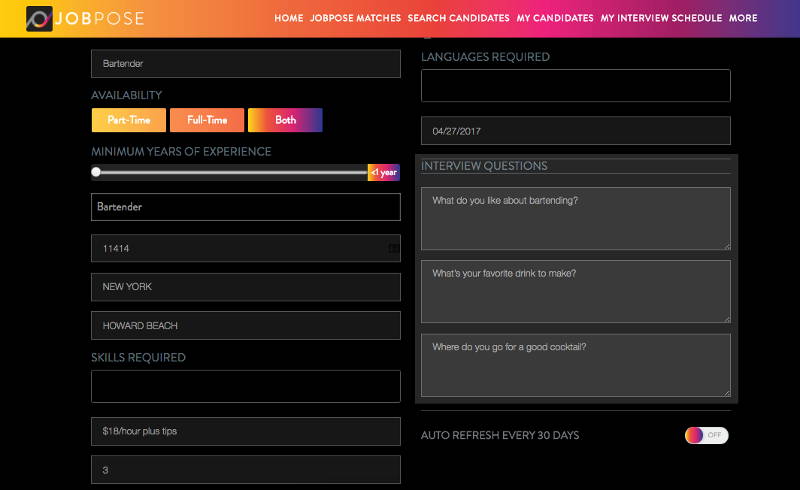Click the experience slider handle
This screenshot has width=800, height=490.
coord(96,172)
